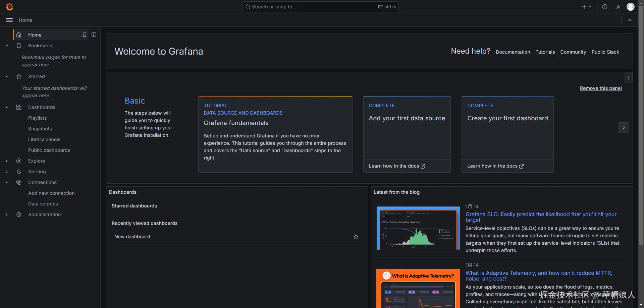Open Public dashboards in the sidebar
644x308 pixels.
click(x=49, y=150)
